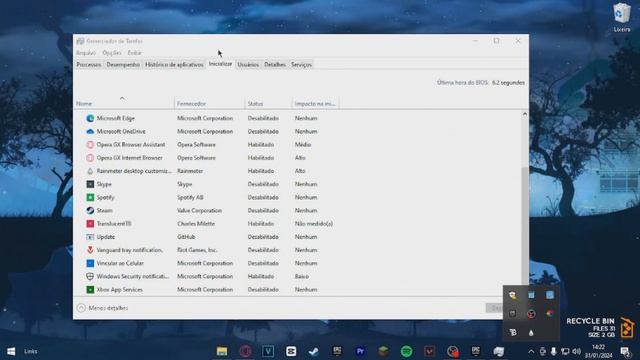This screenshot has height=360, width=640.
Task: Select the Spotify icon in startup list
Action: coord(90,197)
